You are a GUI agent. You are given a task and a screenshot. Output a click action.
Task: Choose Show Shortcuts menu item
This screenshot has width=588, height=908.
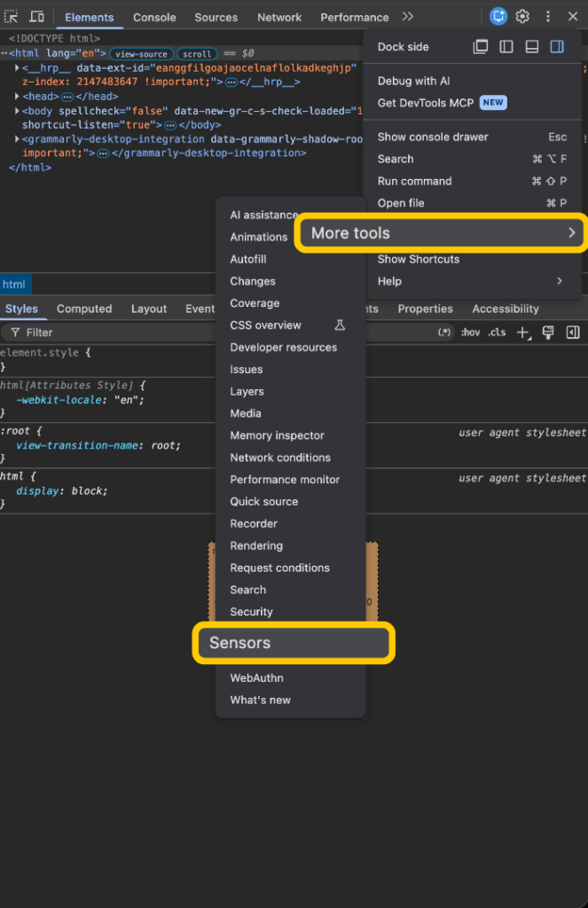tap(472, 260)
